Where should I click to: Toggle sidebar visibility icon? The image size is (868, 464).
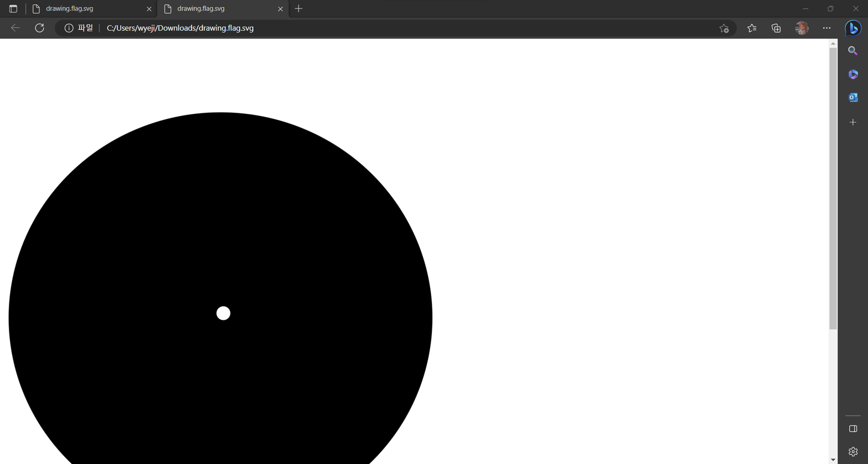click(853, 429)
